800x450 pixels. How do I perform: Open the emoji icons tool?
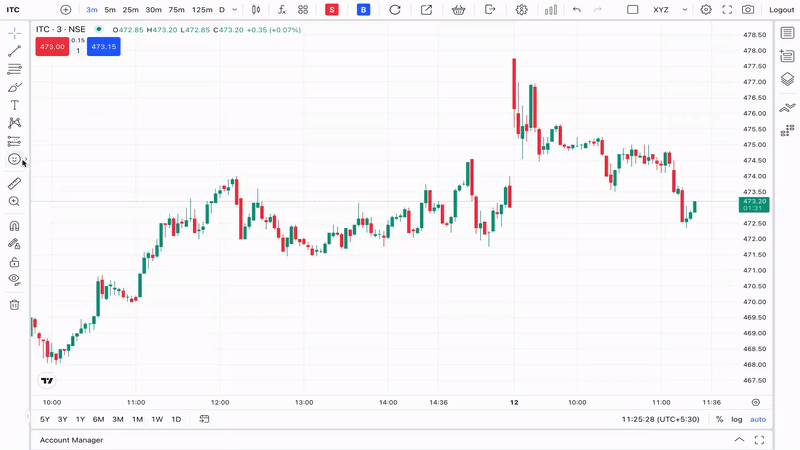pos(14,159)
